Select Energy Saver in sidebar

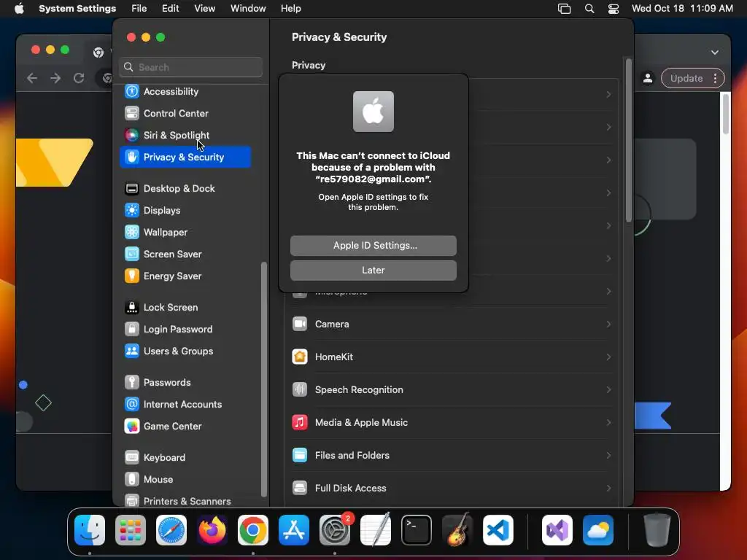coord(185,276)
